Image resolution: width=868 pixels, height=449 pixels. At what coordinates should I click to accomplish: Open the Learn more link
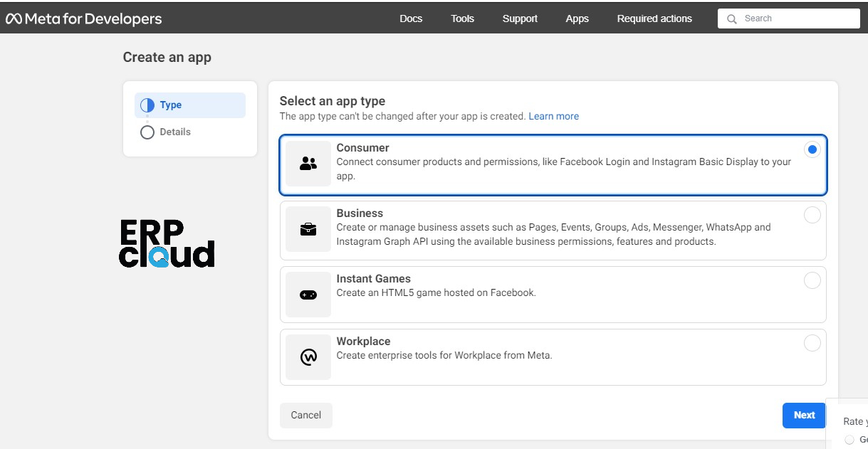point(553,116)
